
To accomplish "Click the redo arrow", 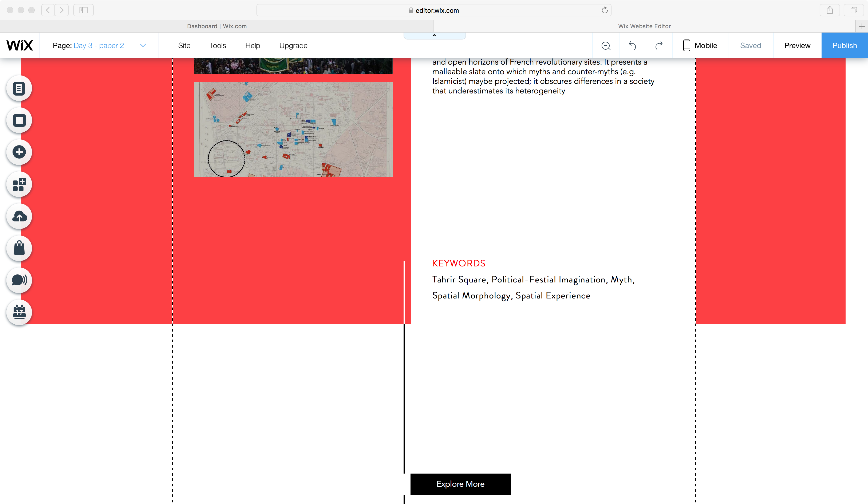I will [x=659, y=45].
